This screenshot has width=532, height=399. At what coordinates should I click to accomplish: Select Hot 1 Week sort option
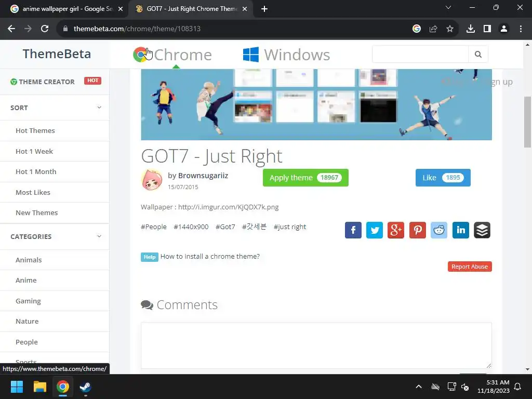tap(34, 151)
